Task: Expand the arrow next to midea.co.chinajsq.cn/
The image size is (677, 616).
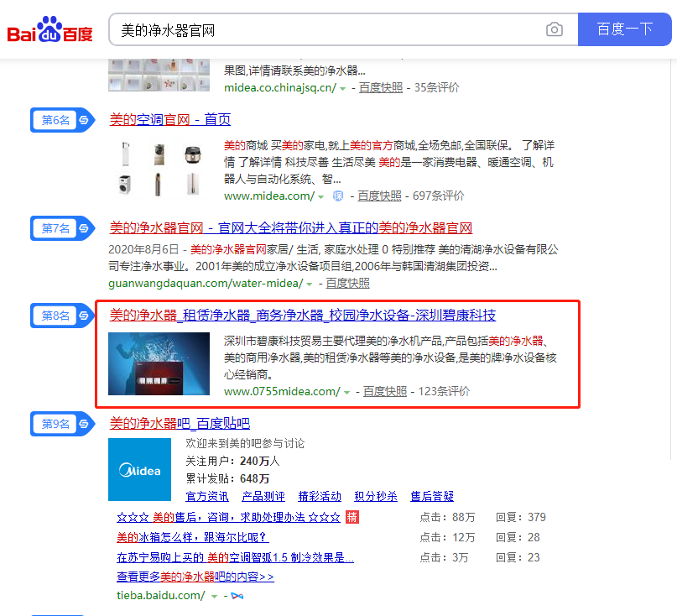Action: tap(343, 89)
